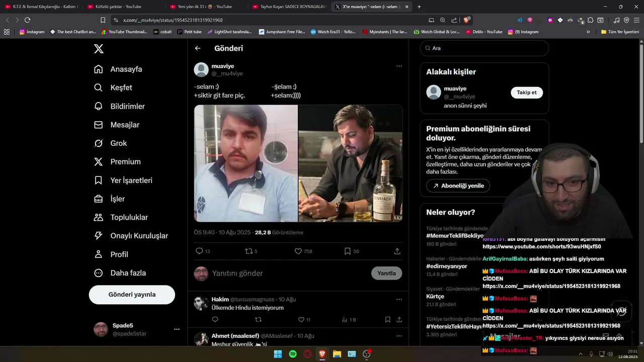Go back with Gönderi back arrow

(x=198, y=48)
